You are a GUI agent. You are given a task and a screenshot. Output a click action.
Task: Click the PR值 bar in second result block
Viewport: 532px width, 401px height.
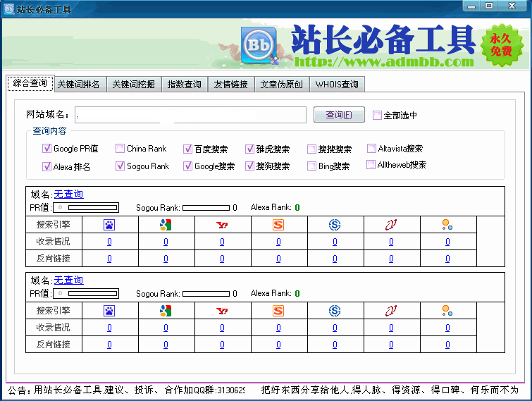86,293
